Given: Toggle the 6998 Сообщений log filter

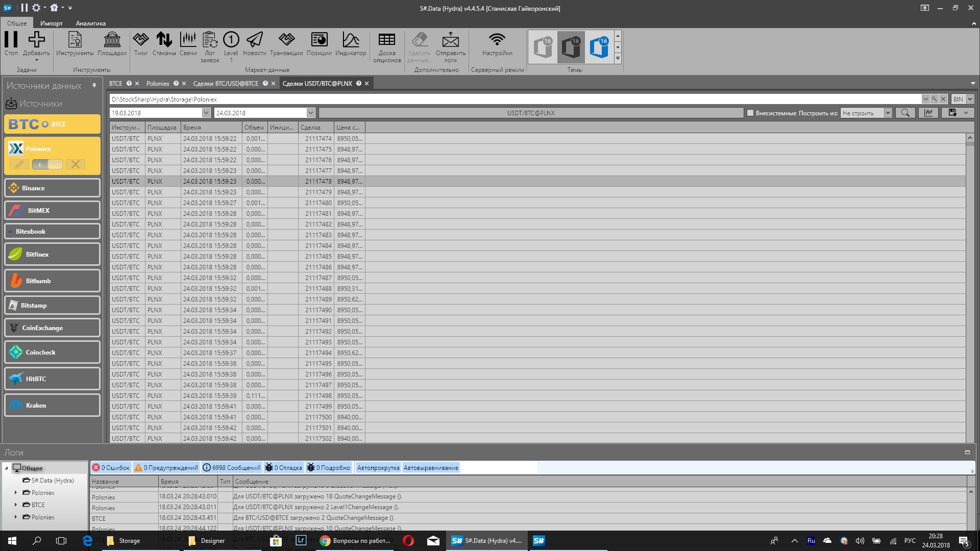Looking at the screenshot, I should coord(231,467).
